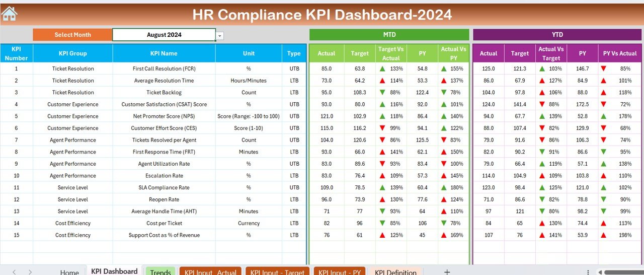Switch to the Trends sheet tab

(160, 272)
